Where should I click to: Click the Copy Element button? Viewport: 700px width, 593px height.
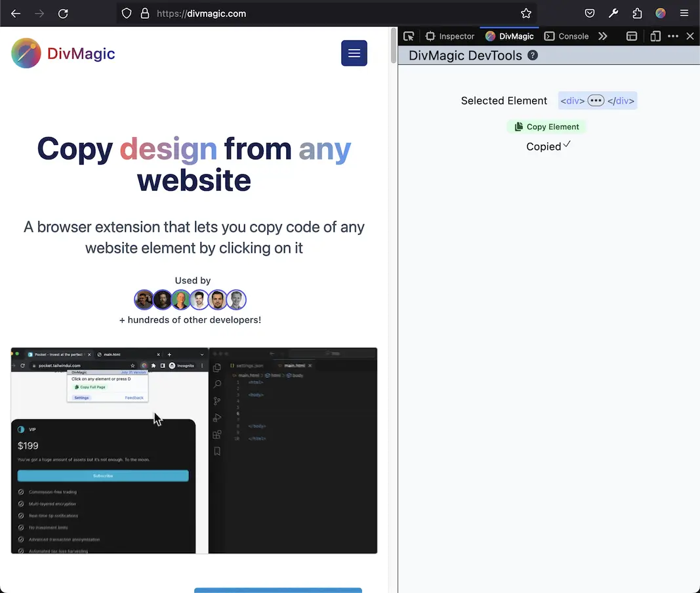(x=546, y=127)
